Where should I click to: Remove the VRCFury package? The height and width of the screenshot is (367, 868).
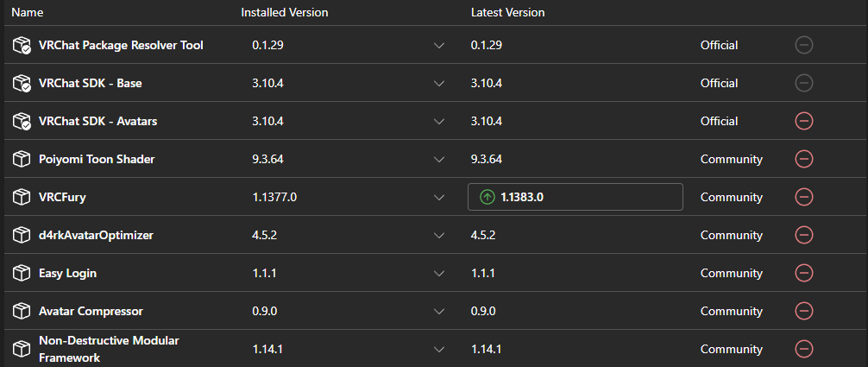click(804, 197)
